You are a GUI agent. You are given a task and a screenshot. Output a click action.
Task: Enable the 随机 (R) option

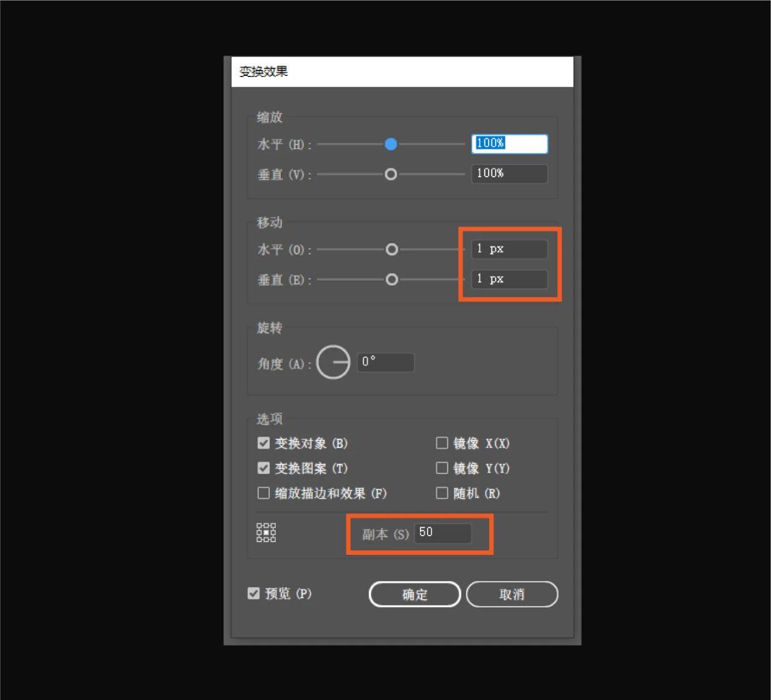pyautogui.click(x=442, y=493)
